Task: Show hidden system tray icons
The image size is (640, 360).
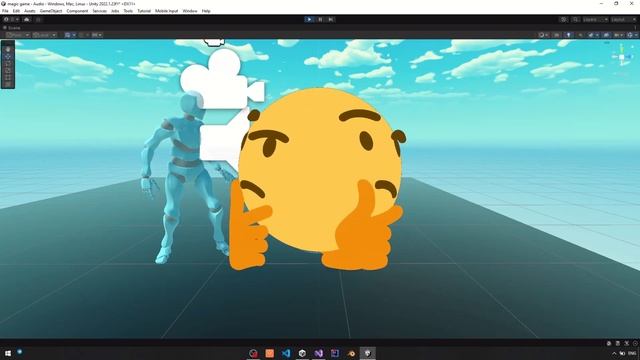Action: tap(613, 353)
